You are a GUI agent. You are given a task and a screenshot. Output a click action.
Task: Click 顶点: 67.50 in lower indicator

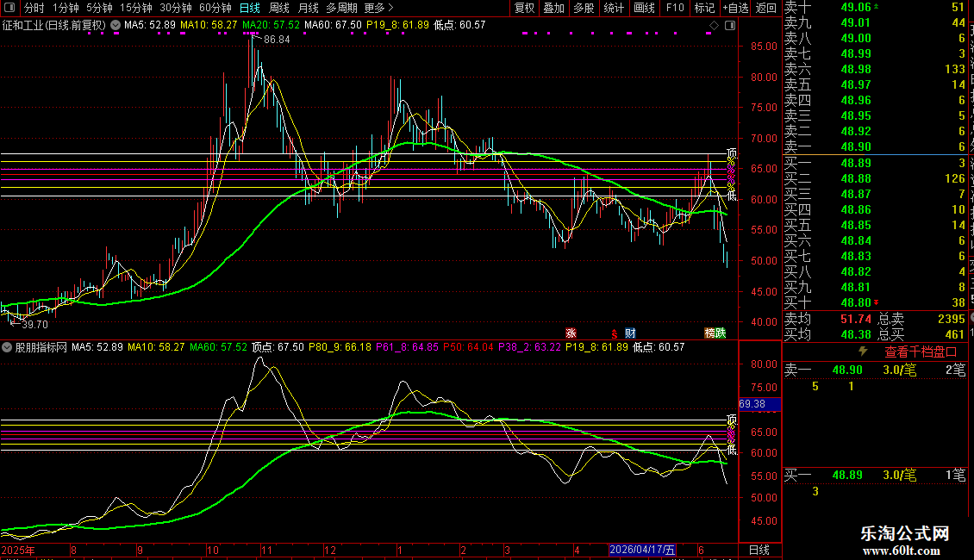278,347
